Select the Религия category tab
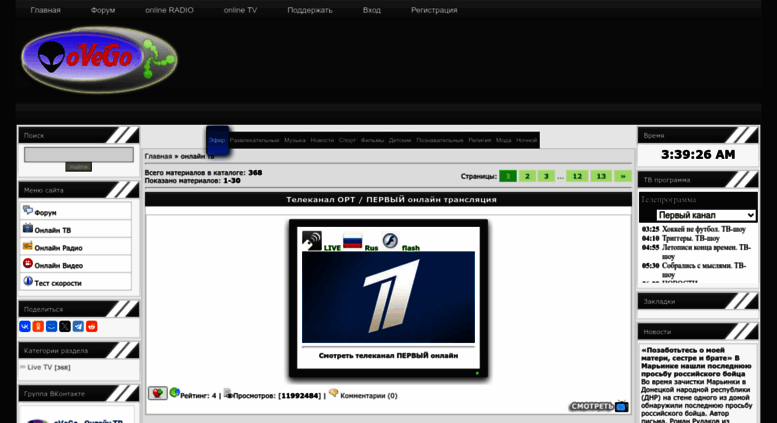The image size is (777, 423). (480, 140)
